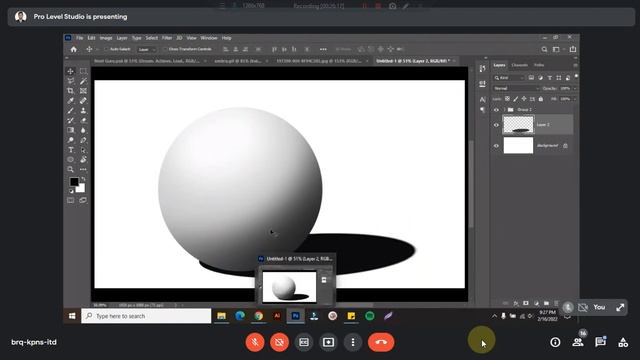The width and height of the screenshot is (640, 360).
Task: Open the Image menu
Action: pyautogui.click(x=106, y=38)
